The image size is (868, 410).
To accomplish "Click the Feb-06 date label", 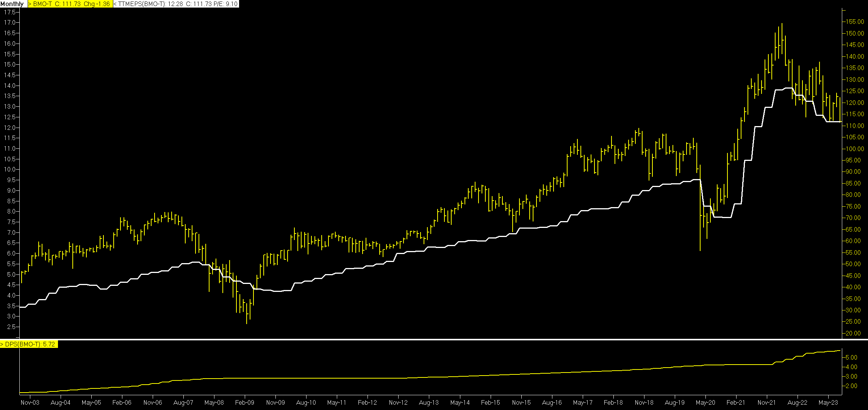I will click(x=122, y=402).
